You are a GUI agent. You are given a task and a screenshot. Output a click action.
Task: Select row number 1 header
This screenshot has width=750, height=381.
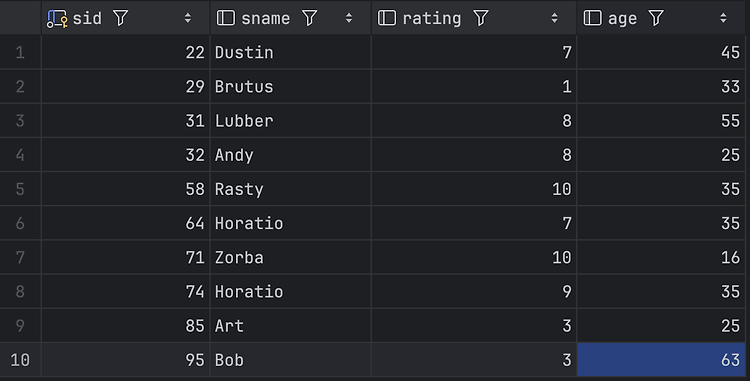(20, 52)
